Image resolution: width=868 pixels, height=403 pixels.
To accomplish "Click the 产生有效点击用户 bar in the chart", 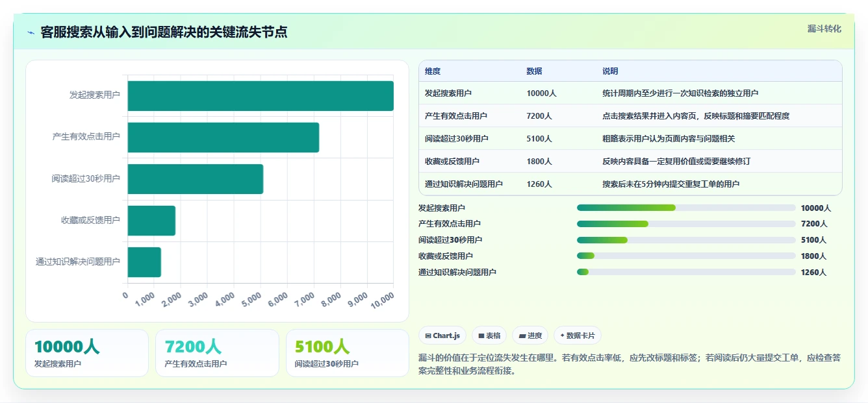I will point(223,138).
